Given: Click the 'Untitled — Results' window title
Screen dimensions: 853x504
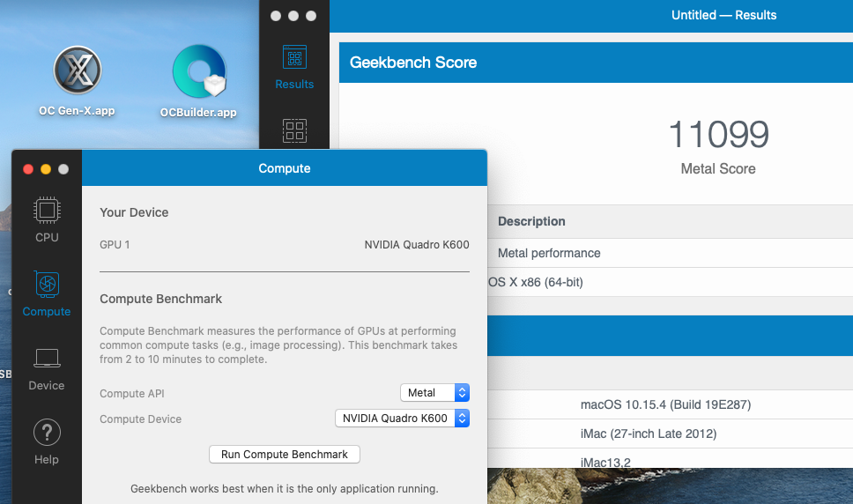Looking at the screenshot, I should (x=723, y=15).
